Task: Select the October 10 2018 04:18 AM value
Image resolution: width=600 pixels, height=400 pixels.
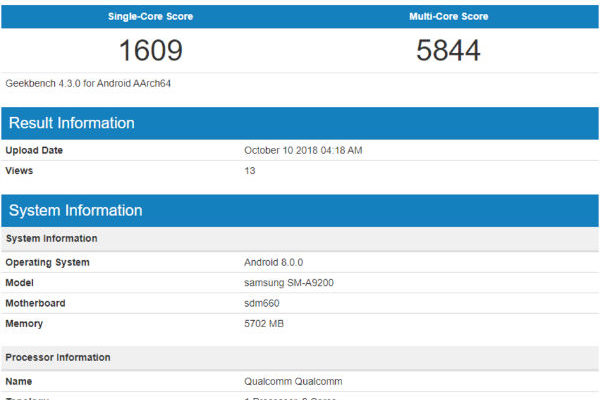Action: coord(303,150)
